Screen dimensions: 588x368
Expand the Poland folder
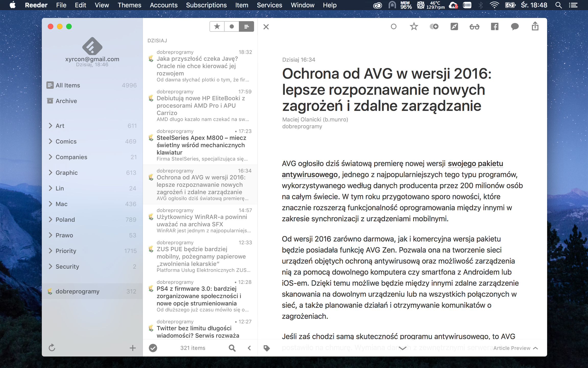click(x=50, y=220)
